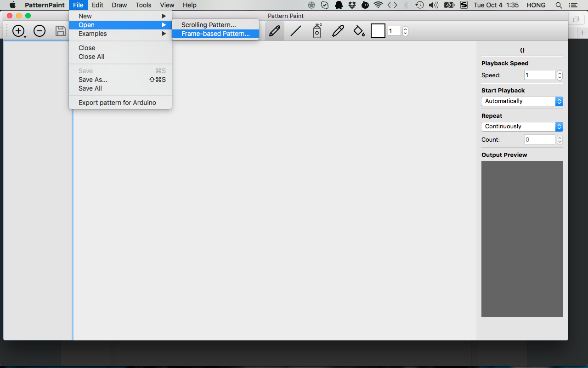Open the Tools menu
Image resolution: width=588 pixels, height=368 pixels.
143,5
